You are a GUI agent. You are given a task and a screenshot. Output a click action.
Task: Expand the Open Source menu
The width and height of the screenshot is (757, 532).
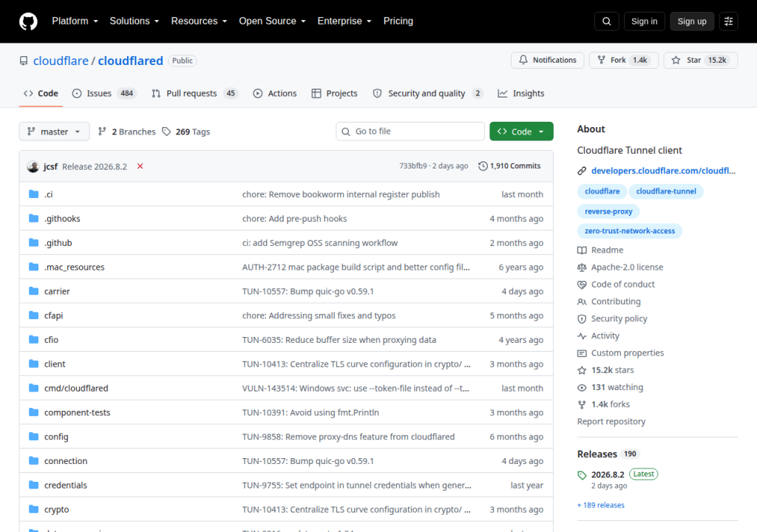(272, 21)
